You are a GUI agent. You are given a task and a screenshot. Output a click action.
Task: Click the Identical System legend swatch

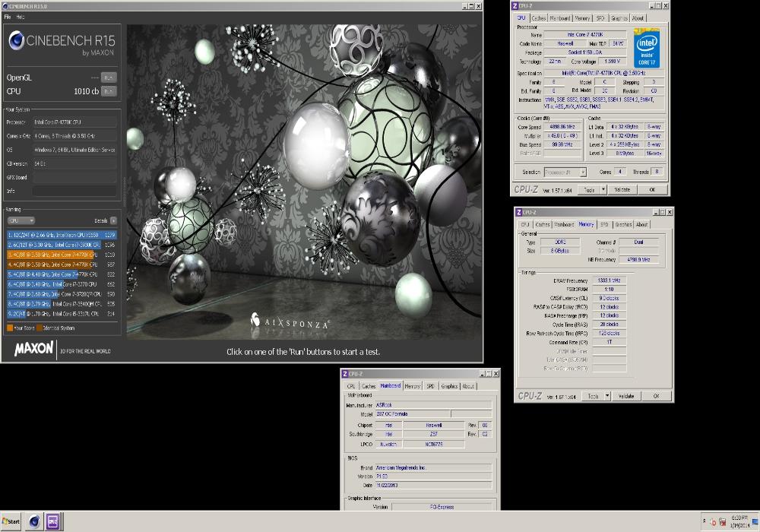pyautogui.click(x=40, y=328)
